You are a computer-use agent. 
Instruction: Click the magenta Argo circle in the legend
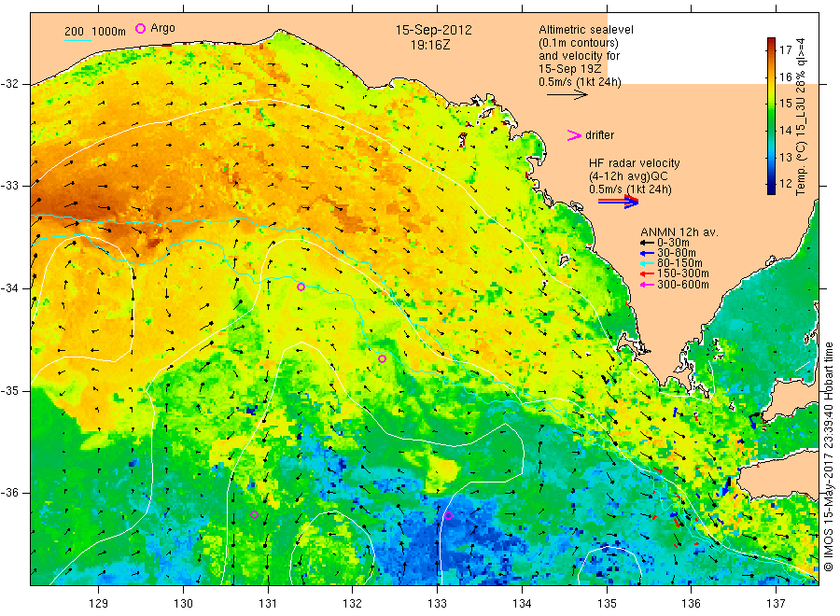[x=140, y=28]
